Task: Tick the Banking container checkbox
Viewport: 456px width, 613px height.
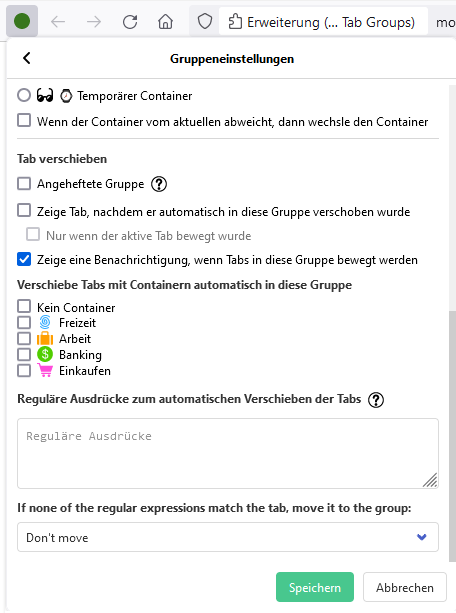Action: (24, 354)
